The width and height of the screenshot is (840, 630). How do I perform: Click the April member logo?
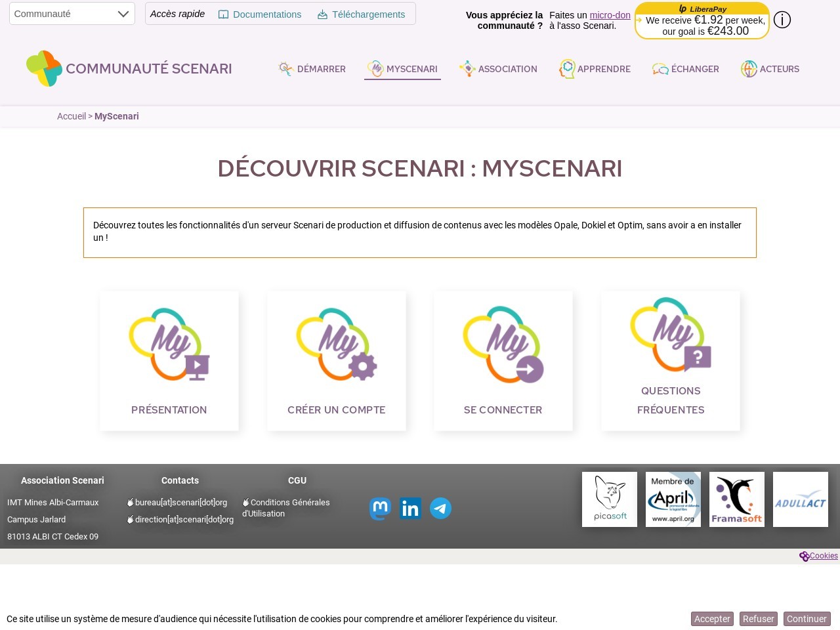coord(673,499)
